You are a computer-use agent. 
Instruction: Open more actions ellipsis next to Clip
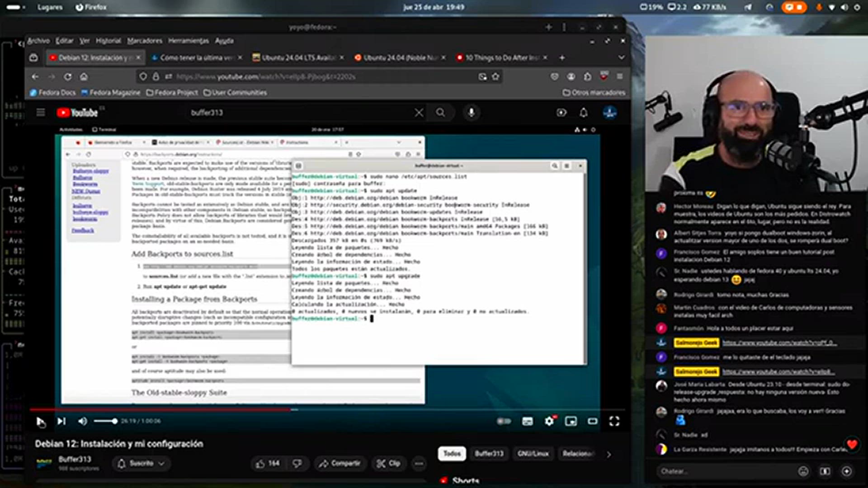click(x=419, y=464)
